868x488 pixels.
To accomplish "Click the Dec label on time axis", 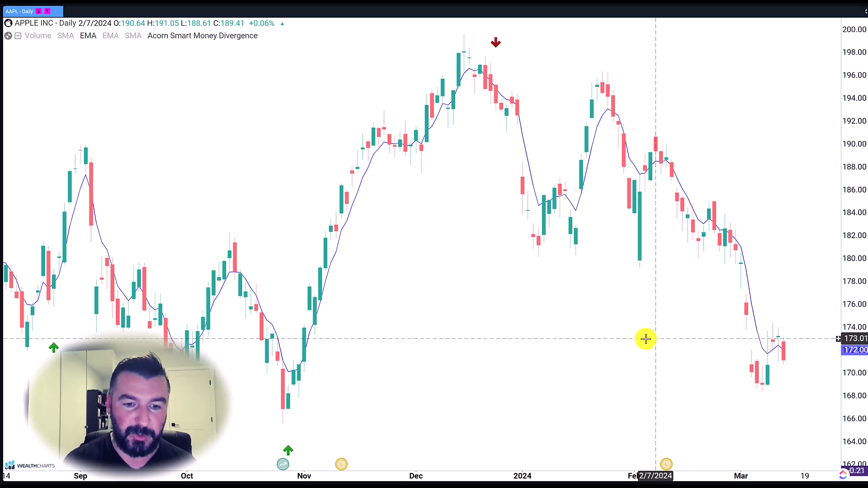I will [416, 475].
